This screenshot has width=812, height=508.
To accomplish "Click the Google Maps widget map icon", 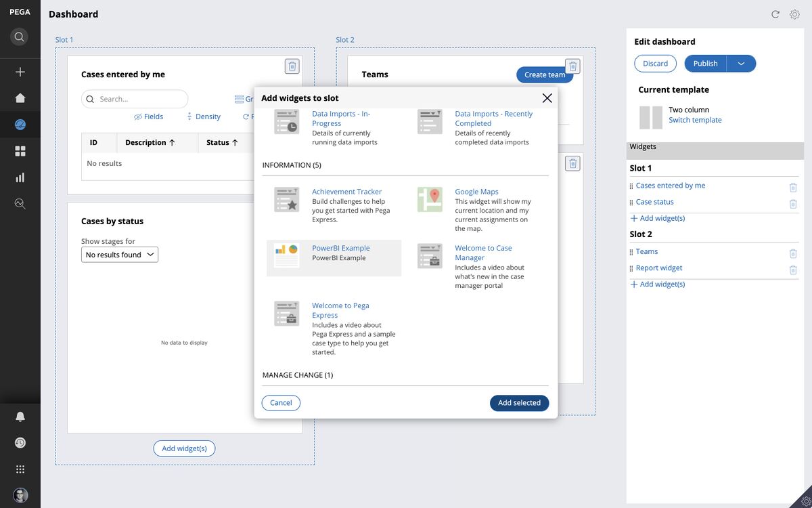I will click(x=430, y=200).
